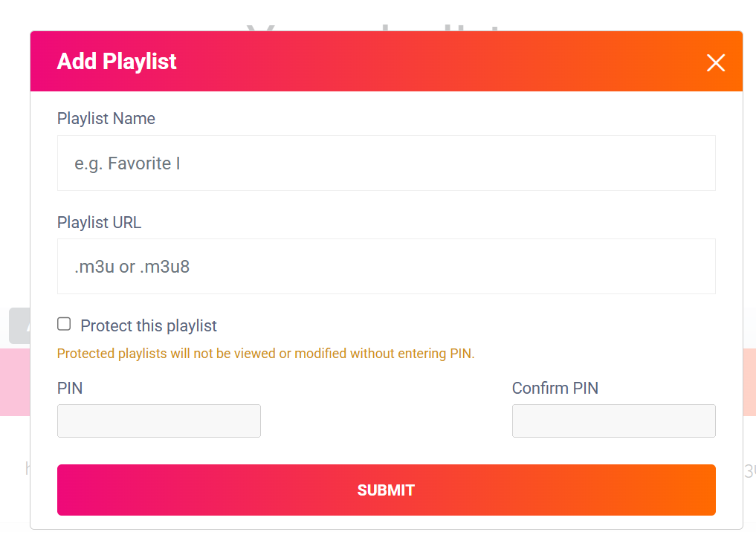Click the gradient header bar of the dialog
Image resolution: width=756 pixels, height=555 pixels.
pyautogui.click(x=387, y=61)
